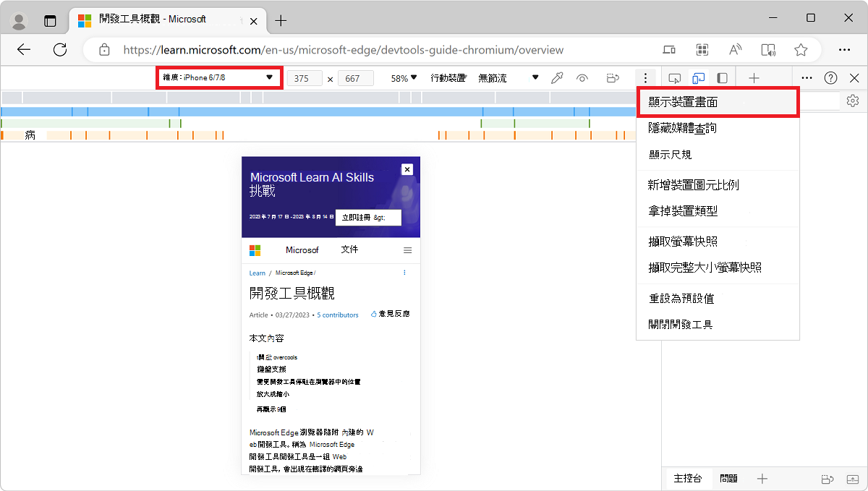The image size is (868, 491).
Task: Open Read aloud font icon
Action: (x=736, y=50)
